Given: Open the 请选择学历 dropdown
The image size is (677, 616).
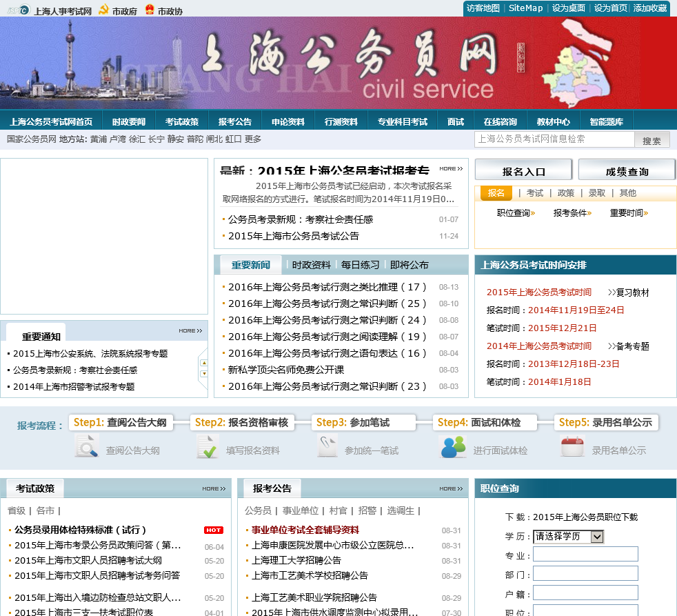Looking at the screenshot, I should (568, 537).
